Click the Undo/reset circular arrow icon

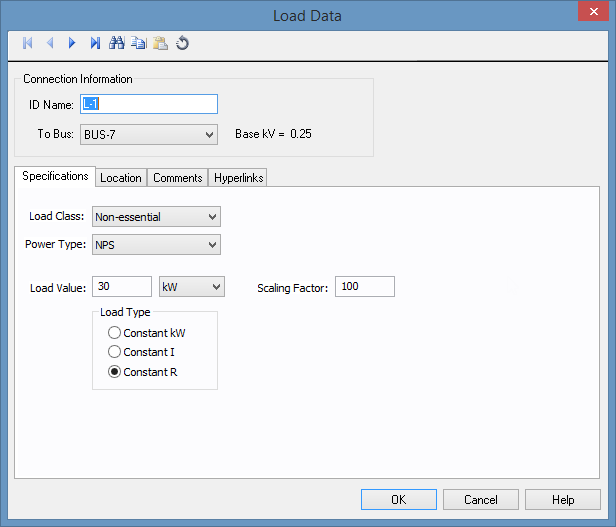point(182,43)
